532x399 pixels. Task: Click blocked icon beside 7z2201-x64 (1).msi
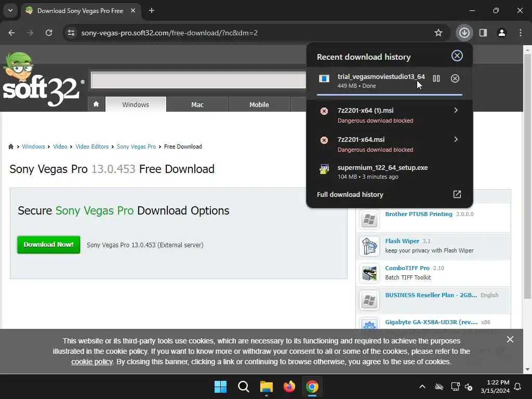(324, 111)
